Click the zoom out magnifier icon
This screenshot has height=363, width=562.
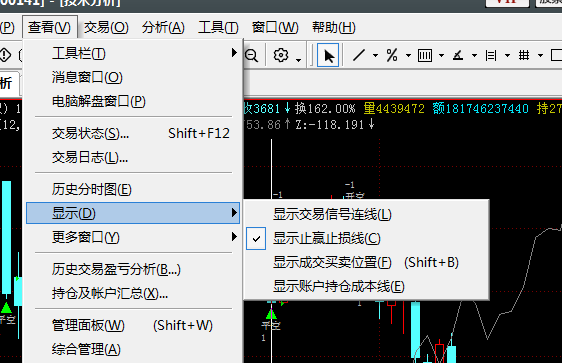[252, 56]
